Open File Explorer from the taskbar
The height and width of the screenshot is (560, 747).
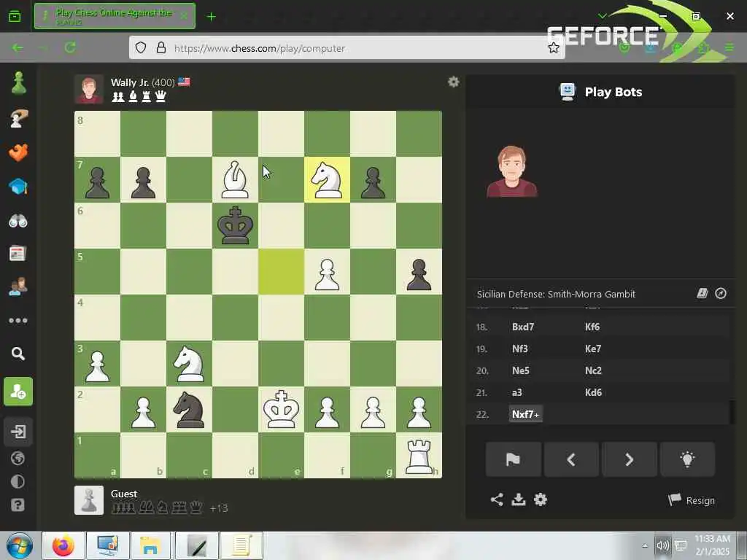pos(150,545)
